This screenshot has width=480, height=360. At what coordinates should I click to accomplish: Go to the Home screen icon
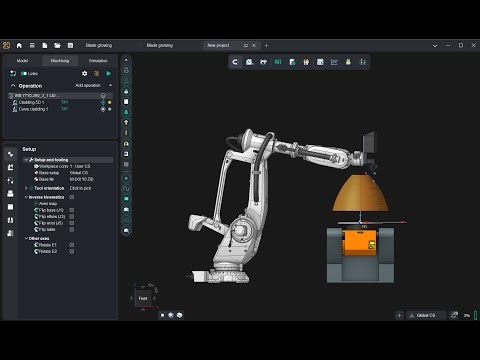pyautogui.click(x=19, y=45)
